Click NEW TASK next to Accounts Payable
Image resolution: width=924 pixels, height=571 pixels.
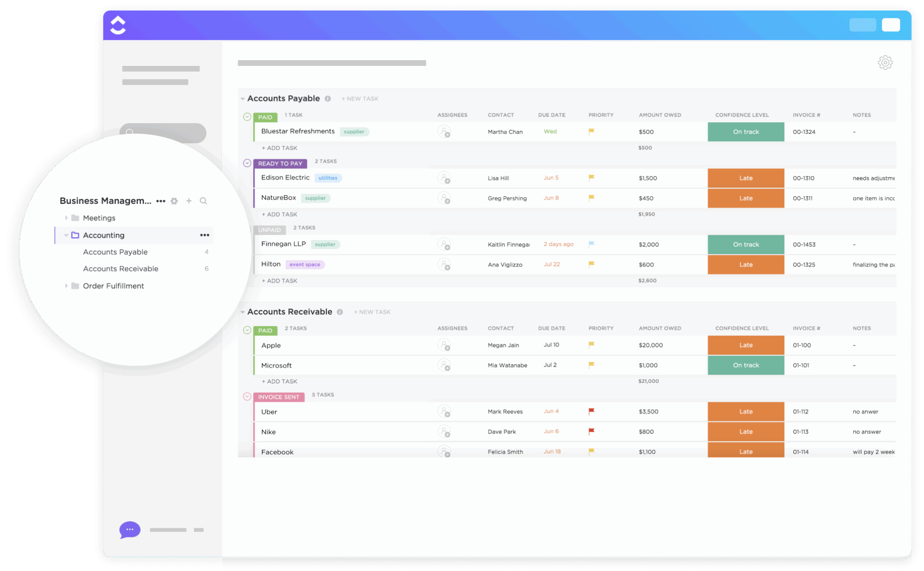[359, 98]
